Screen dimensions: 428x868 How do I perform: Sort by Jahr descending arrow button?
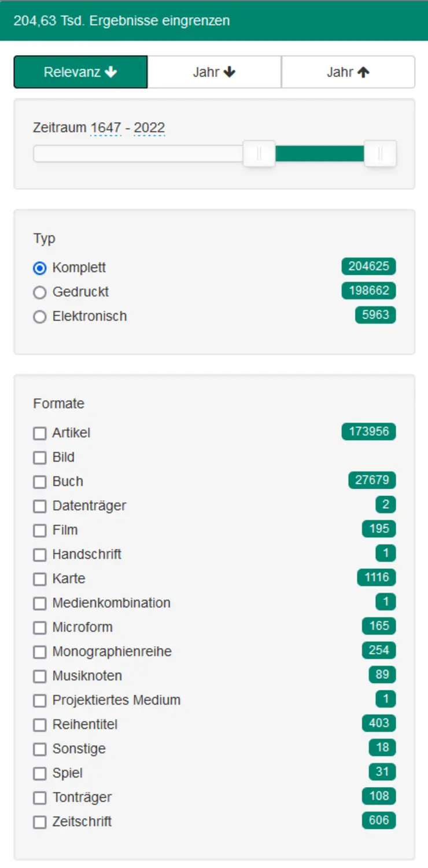[214, 72]
